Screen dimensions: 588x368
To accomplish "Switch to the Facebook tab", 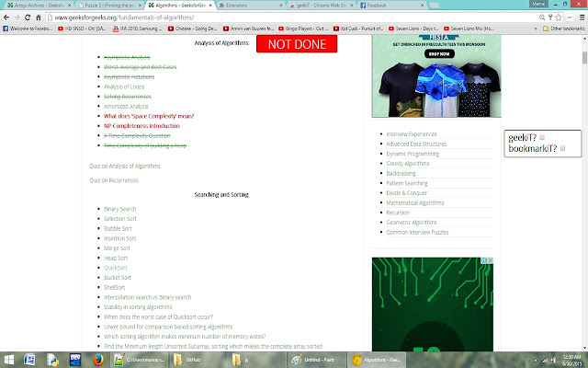I will pyautogui.click(x=392, y=6).
